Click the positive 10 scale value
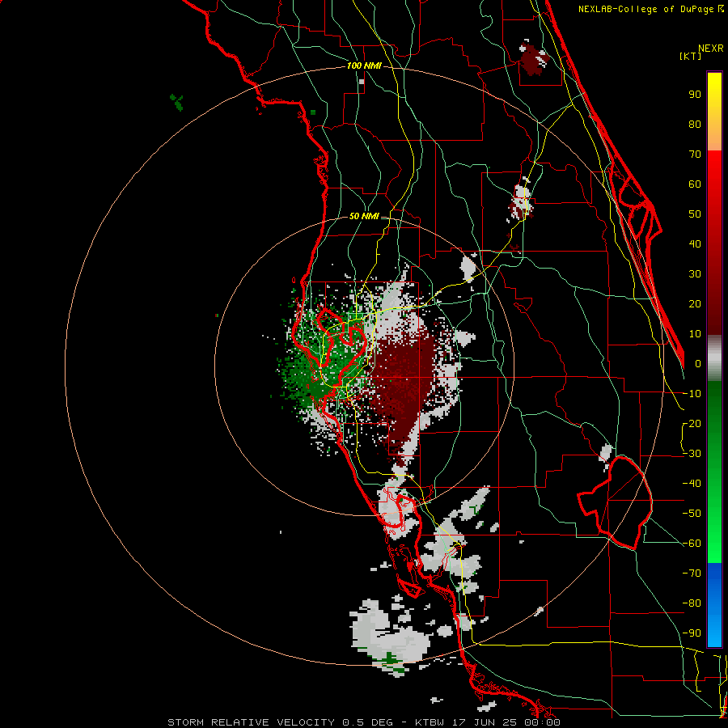728x728 pixels. coord(695,334)
